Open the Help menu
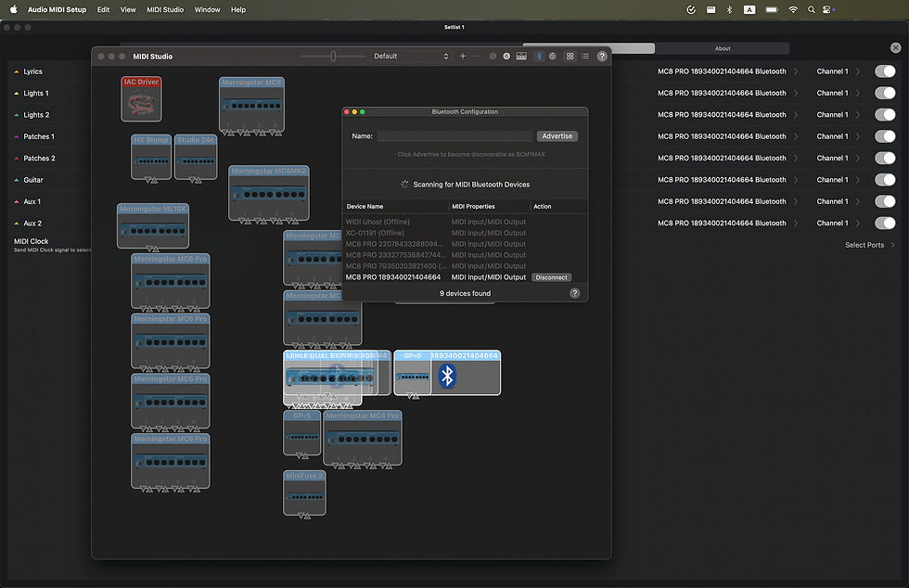 coord(238,10)
